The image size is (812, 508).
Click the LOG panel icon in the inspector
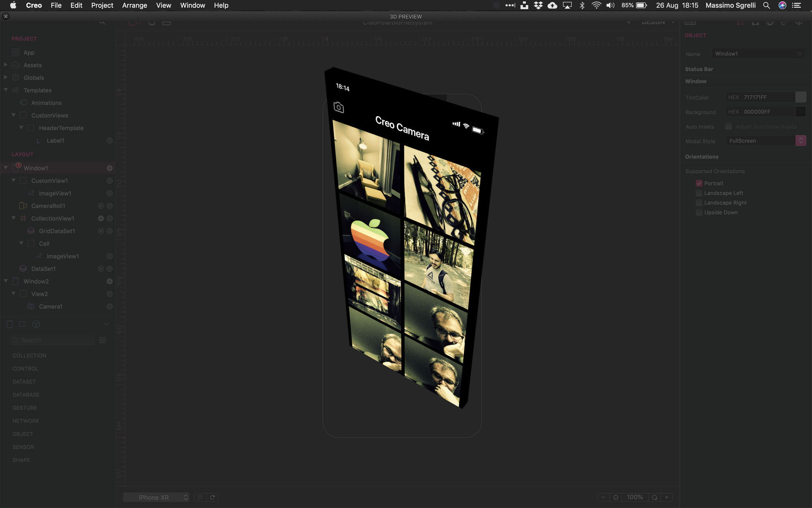(x=689, y=22)
